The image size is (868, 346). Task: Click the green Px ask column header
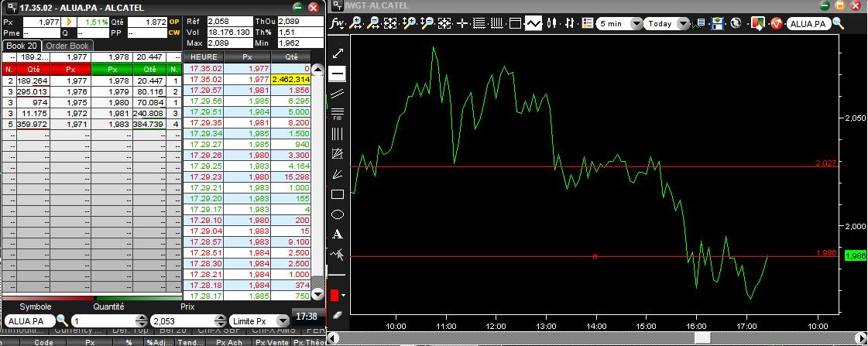[112, 70]
